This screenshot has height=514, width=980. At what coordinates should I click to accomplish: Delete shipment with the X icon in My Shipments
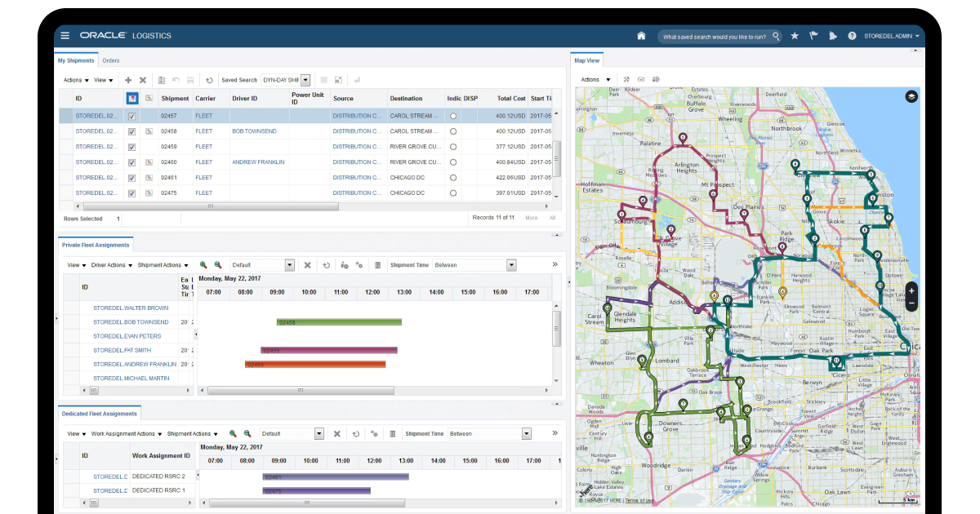click(143, 80)
